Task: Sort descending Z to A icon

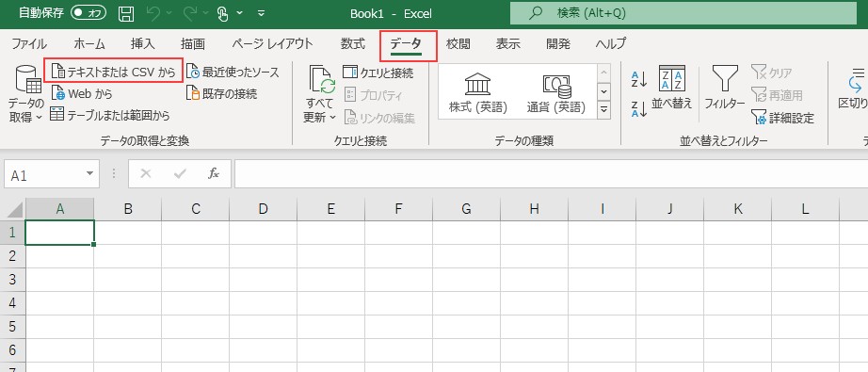Action: [639, 108]
